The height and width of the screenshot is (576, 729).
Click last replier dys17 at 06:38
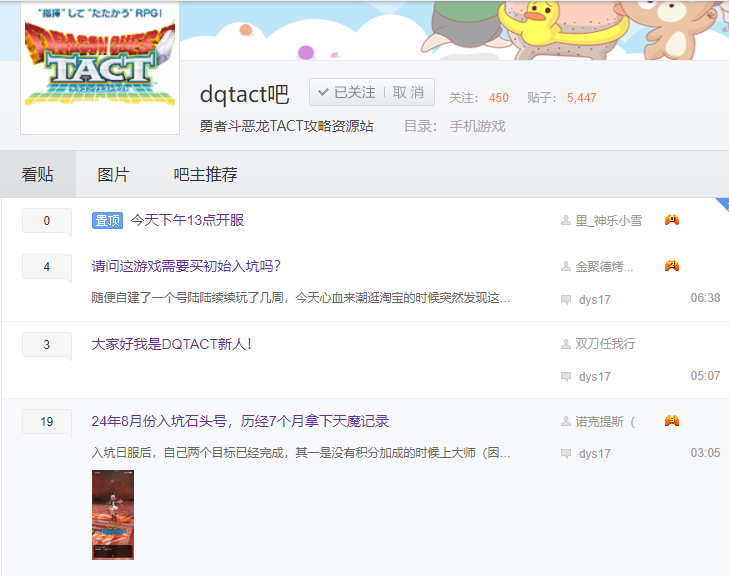[595, 299]
